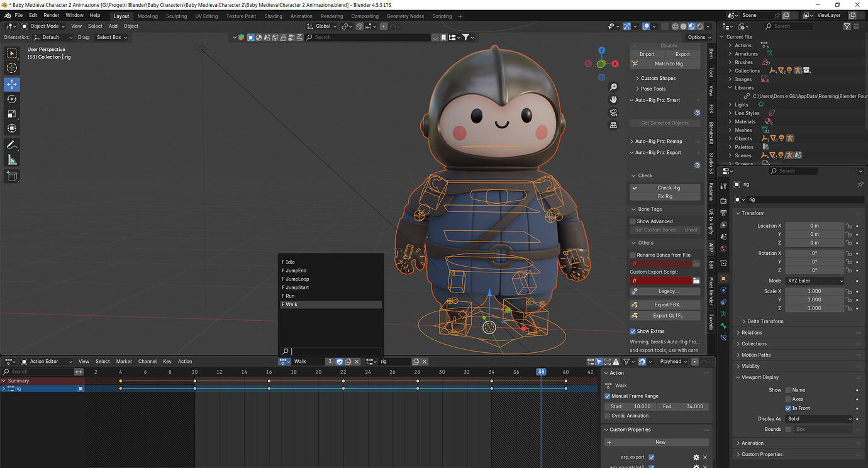
Task: Click Export FBX... button
Action: pos(665,304)
